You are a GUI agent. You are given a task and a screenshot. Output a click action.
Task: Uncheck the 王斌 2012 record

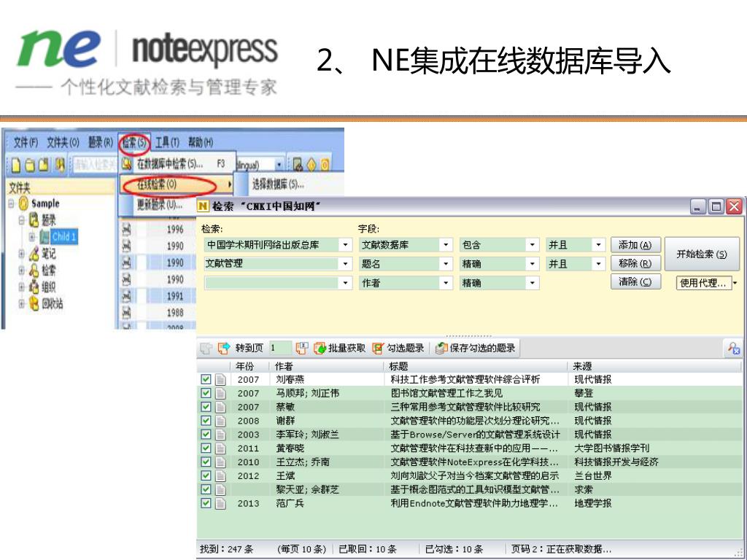click(206, 475)
